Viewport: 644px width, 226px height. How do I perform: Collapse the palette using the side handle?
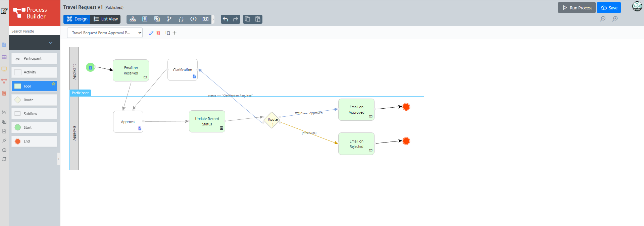click(58, 159)
